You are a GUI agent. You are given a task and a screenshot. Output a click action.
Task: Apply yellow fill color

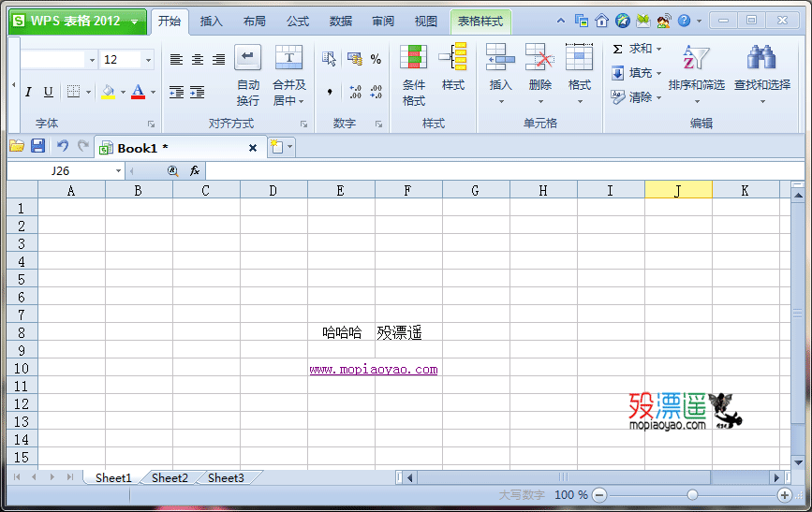coord(109,92)
